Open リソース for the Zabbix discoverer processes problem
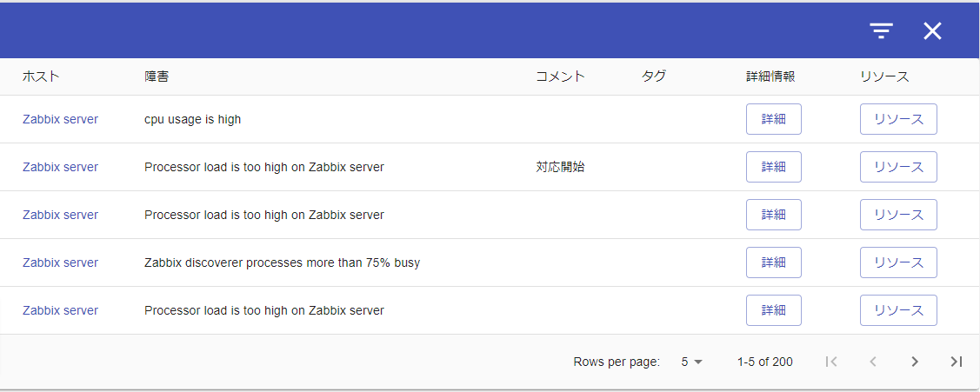The image size is (980, 392). tap(898, 262)
